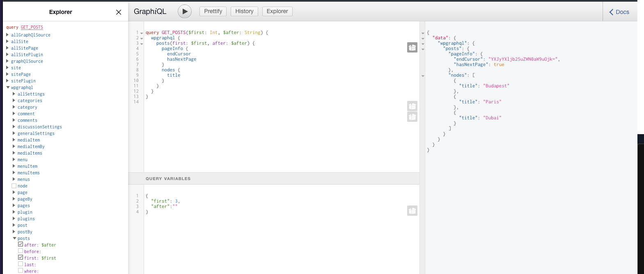Expand discussionSettings in the tree
The image size is (644, 274).
click(x=14, y=127)
